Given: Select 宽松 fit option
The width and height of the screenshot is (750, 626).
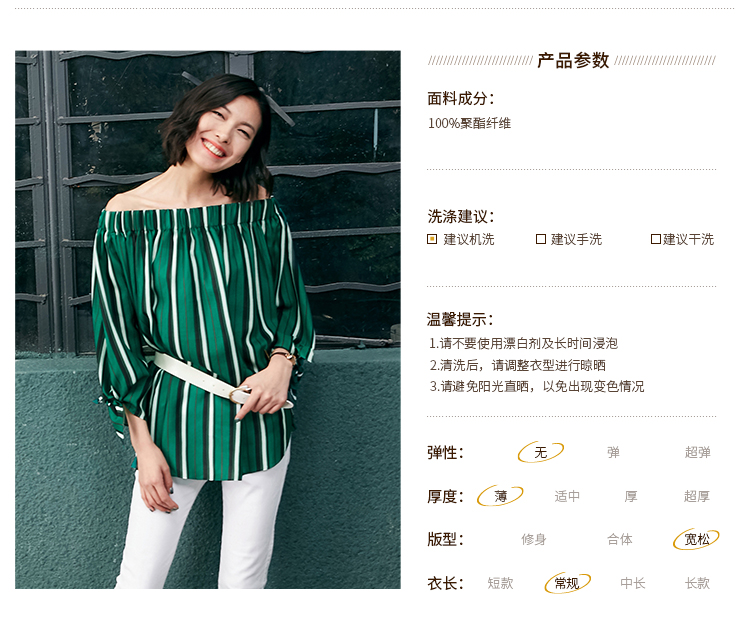Looking at the screenshot, I should tap(696, 539).
